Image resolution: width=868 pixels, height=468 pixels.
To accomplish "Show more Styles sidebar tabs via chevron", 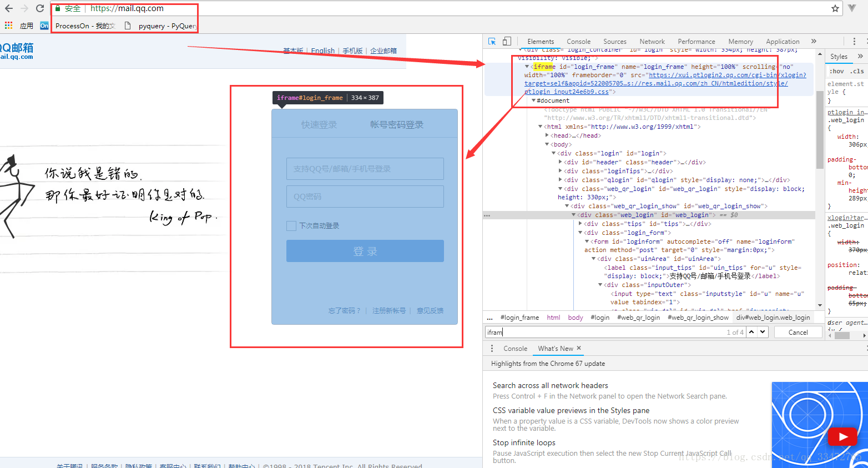I will click(860, 56).
